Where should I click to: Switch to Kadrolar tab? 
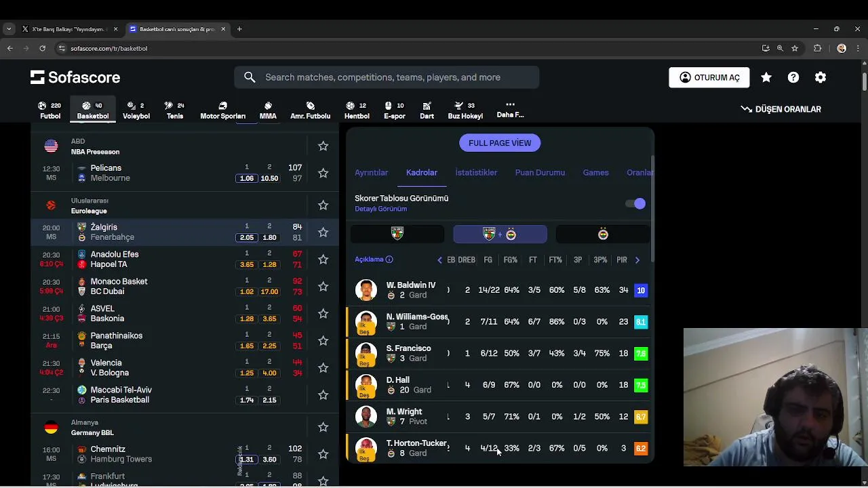click(422, 173)
